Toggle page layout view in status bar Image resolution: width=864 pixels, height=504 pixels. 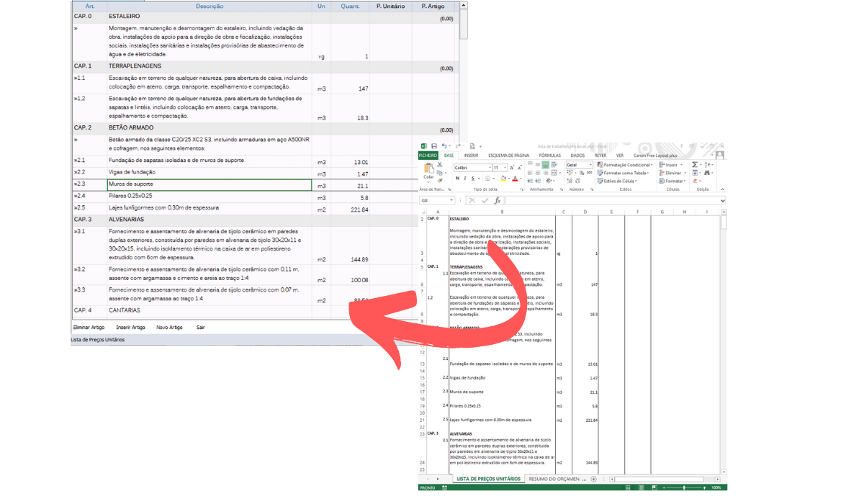point(642,487)
